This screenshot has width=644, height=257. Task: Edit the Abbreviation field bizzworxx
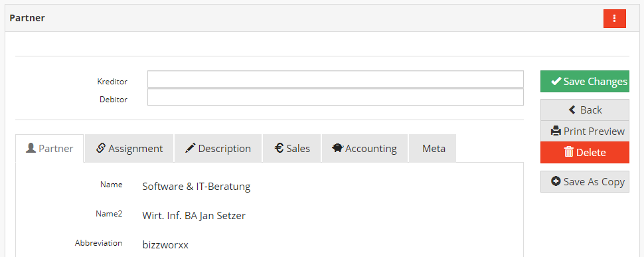(165, 244)
